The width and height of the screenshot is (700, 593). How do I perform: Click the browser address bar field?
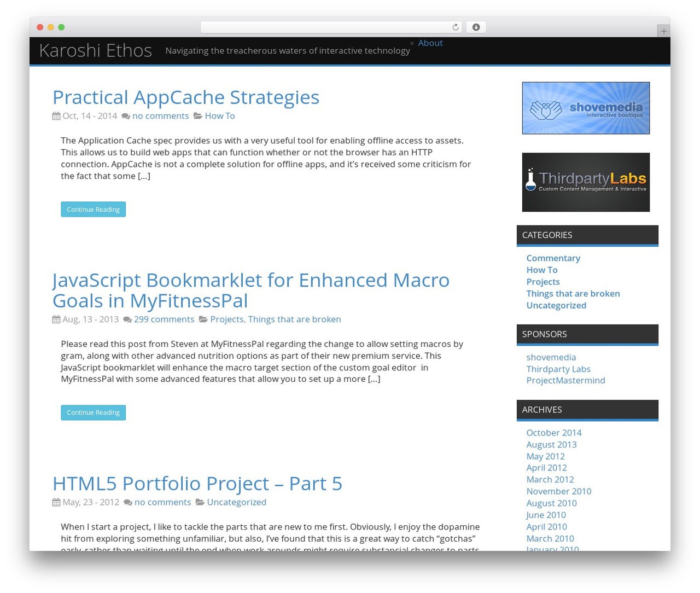pos(328,27)
